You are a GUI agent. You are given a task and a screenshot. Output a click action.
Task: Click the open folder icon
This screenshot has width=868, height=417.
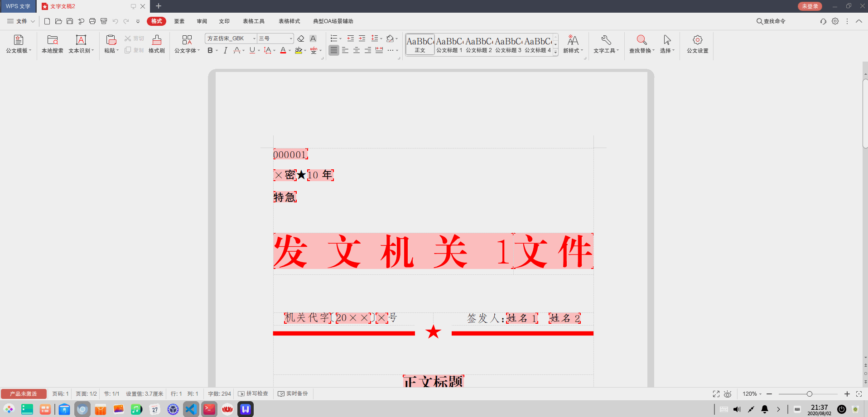pyautogui.click(x=58, y=21)
